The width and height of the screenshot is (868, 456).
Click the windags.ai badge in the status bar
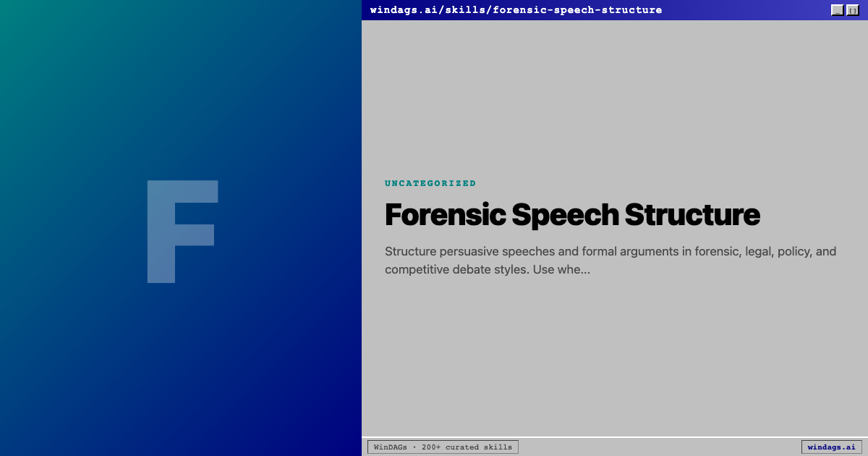pos(831,447)
